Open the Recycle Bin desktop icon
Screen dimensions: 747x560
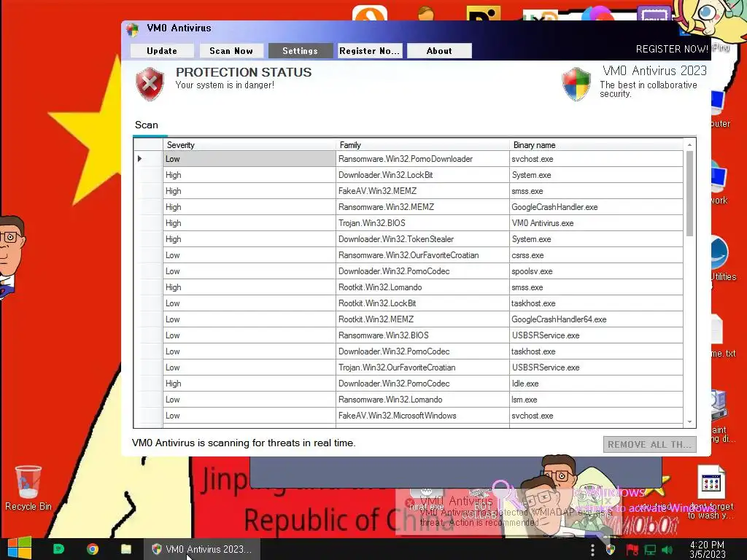point(28,488)
